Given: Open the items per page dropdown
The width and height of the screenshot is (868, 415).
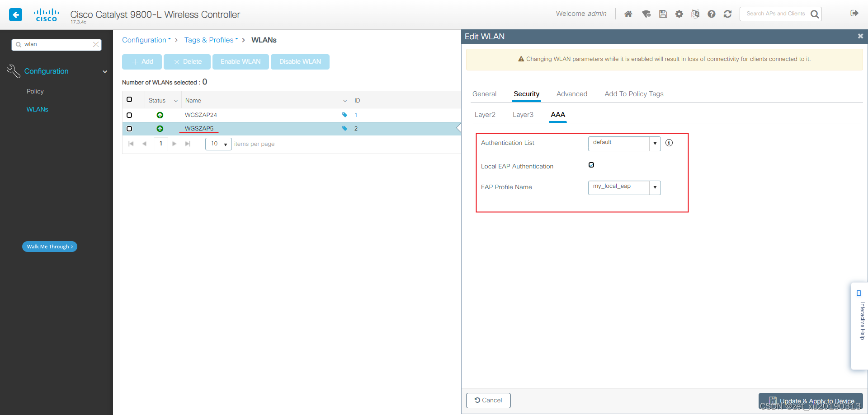Looking at the screenshot, I should pos(218,144).
